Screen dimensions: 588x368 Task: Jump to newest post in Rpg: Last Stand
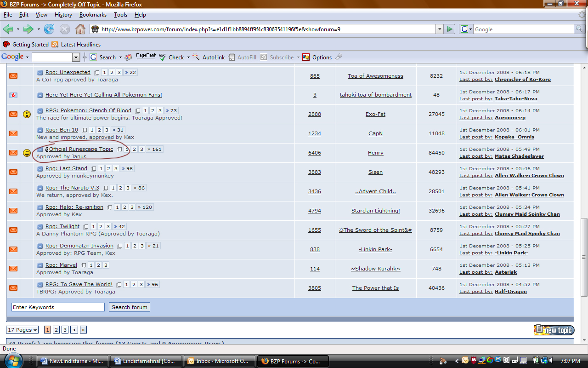pyautogui.click(x=40, y=169)
